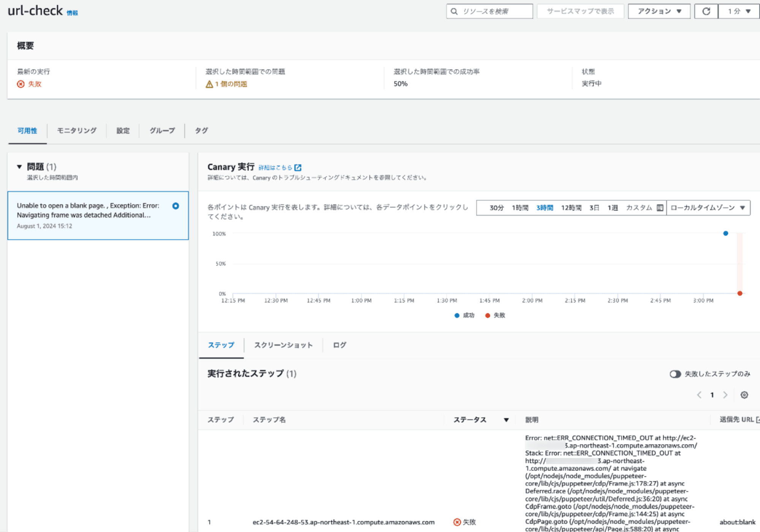Click the warning triangle beside 1 個の問題

209,84
